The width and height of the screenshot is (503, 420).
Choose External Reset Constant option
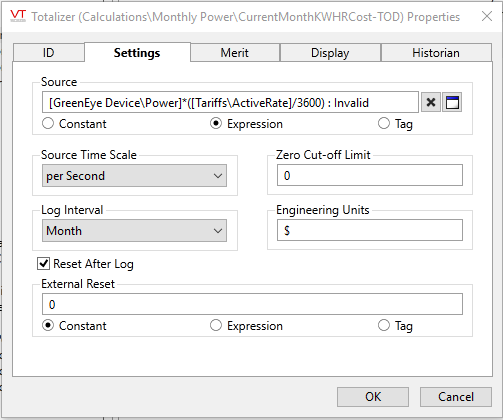48,325
